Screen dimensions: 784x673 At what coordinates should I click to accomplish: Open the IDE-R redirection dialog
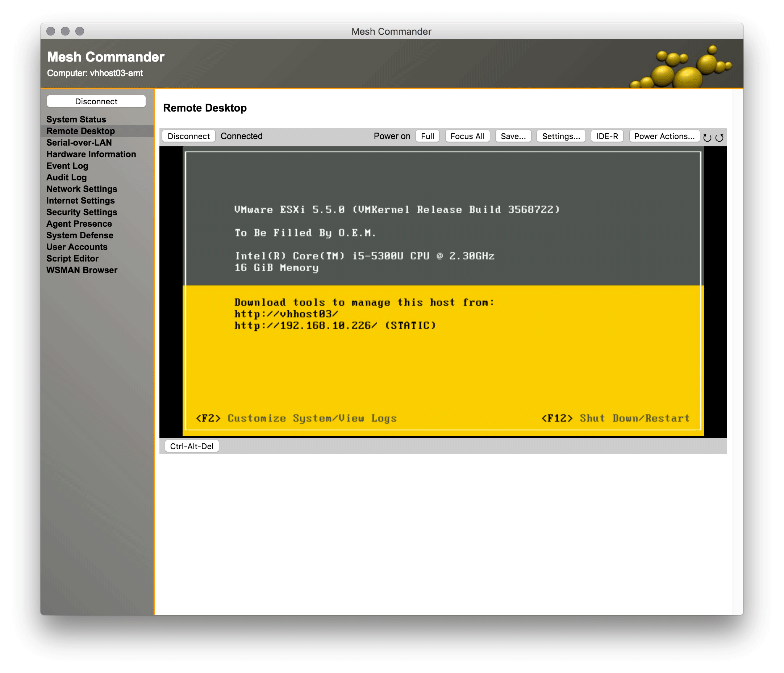pyautogui.click(x=607, y=136)
